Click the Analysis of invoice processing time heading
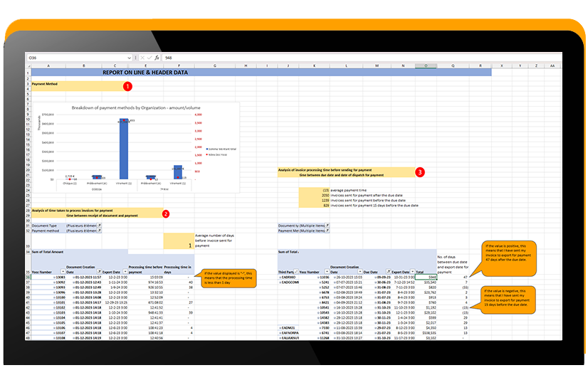 pos(325,170)
